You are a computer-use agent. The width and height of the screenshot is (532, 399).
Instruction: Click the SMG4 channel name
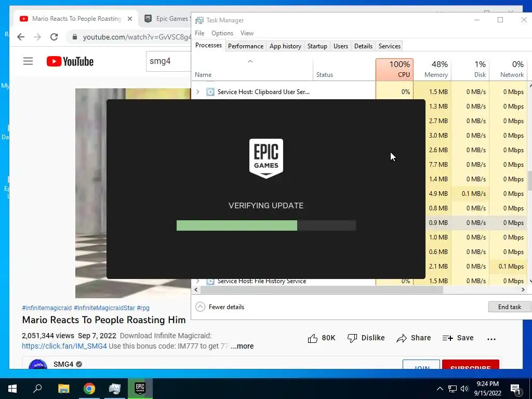pyautogui.click(x=63, y=364)
